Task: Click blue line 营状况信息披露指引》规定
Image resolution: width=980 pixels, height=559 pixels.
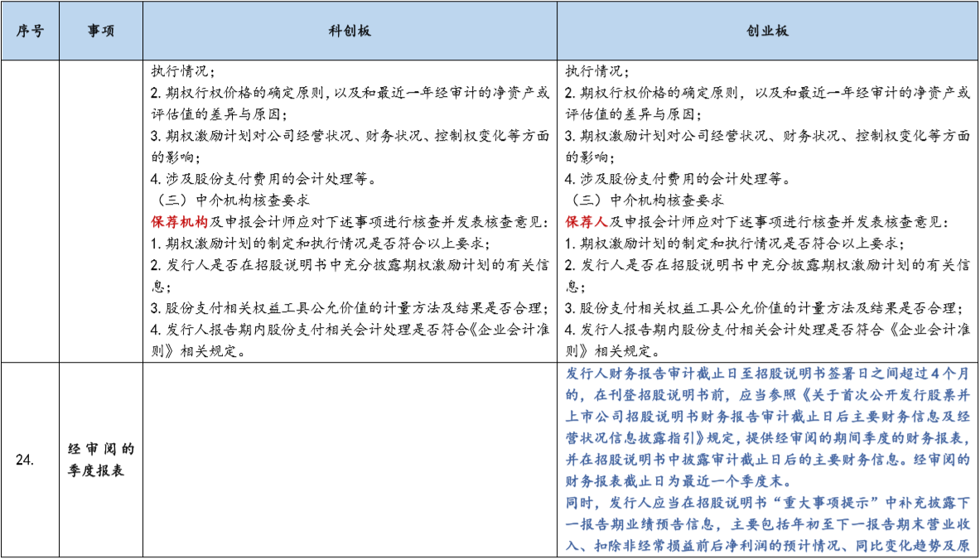Action: click(x=767, y=438)
